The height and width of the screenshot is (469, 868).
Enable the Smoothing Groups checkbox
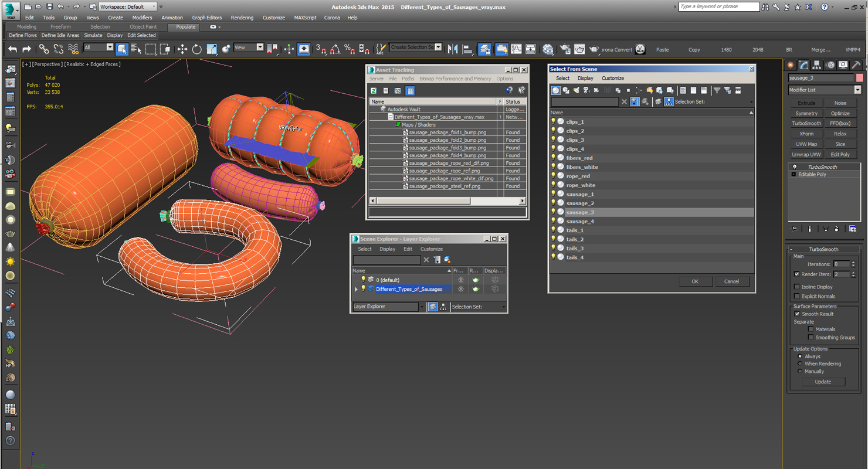811,337
